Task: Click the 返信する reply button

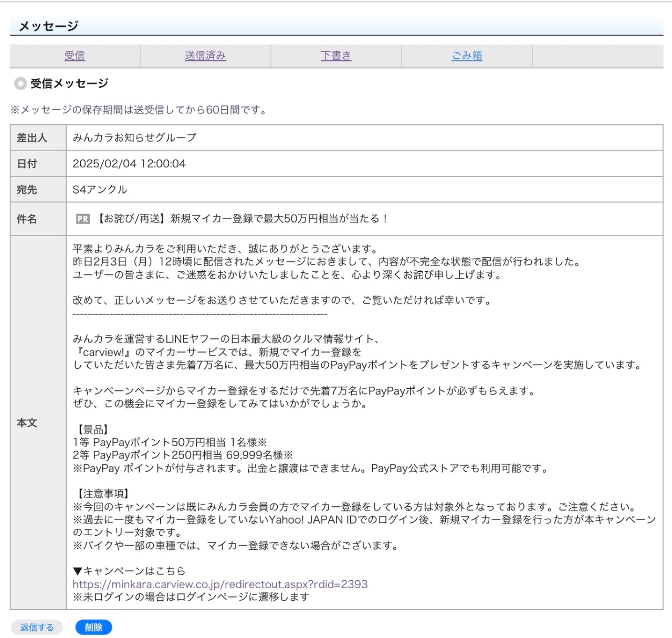Action: pyautogui.click(x=37, y=627)
